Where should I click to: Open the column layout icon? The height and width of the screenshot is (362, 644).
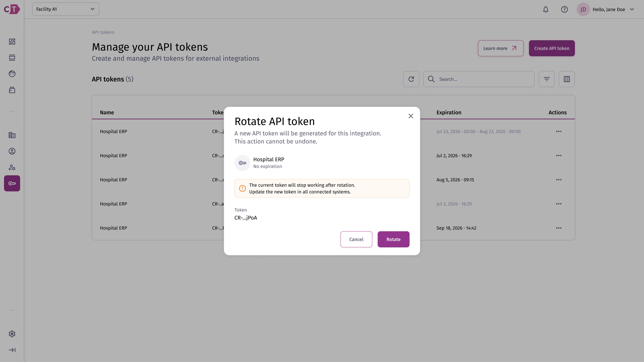point(567,79)
